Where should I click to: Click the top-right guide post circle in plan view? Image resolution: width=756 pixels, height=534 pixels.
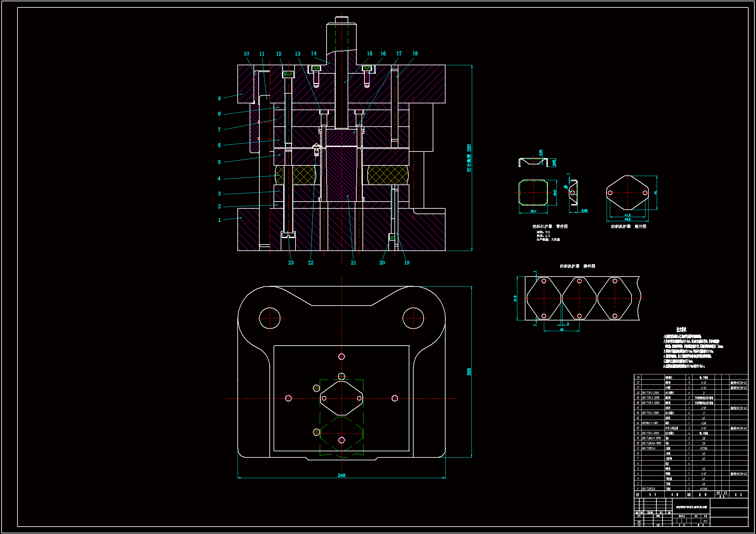(413, 318)
